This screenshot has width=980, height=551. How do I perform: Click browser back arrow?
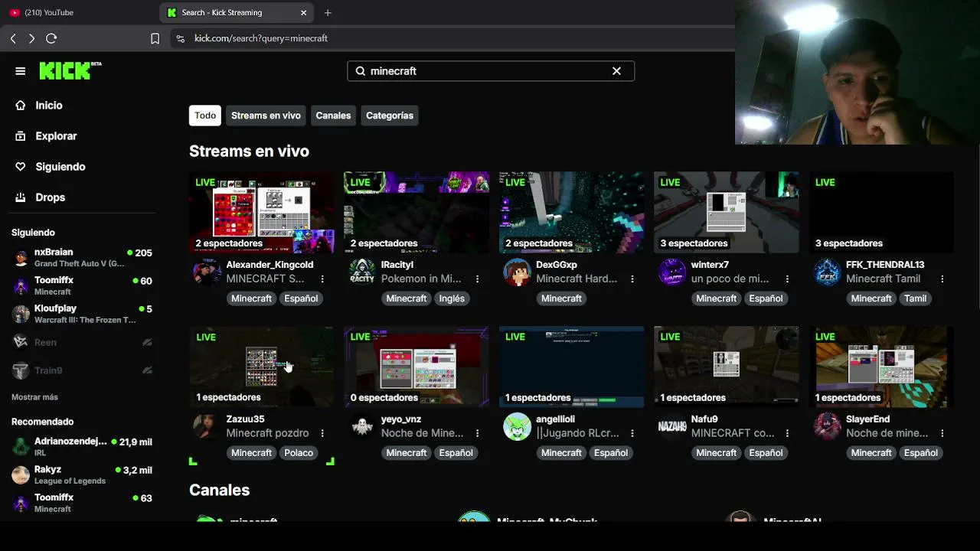[13, 38]
